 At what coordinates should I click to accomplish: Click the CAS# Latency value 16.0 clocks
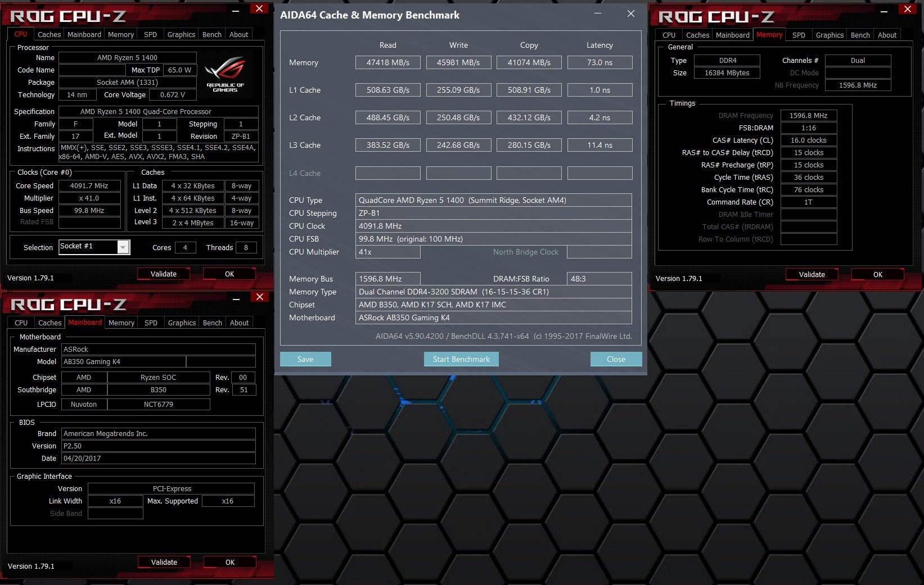[809, 140]
